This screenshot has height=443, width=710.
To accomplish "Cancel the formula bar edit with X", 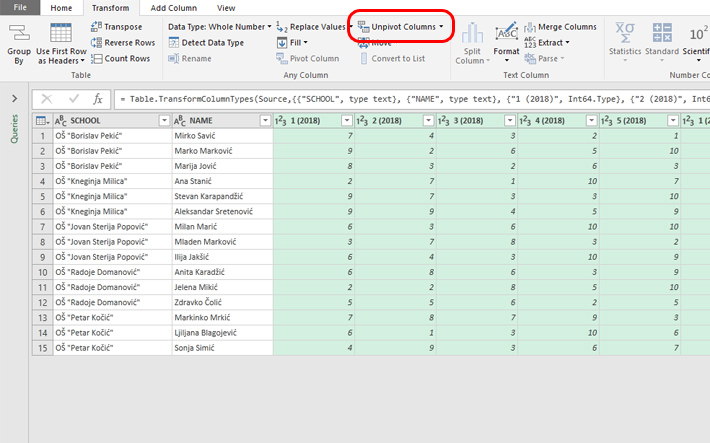I will point(47,99).
